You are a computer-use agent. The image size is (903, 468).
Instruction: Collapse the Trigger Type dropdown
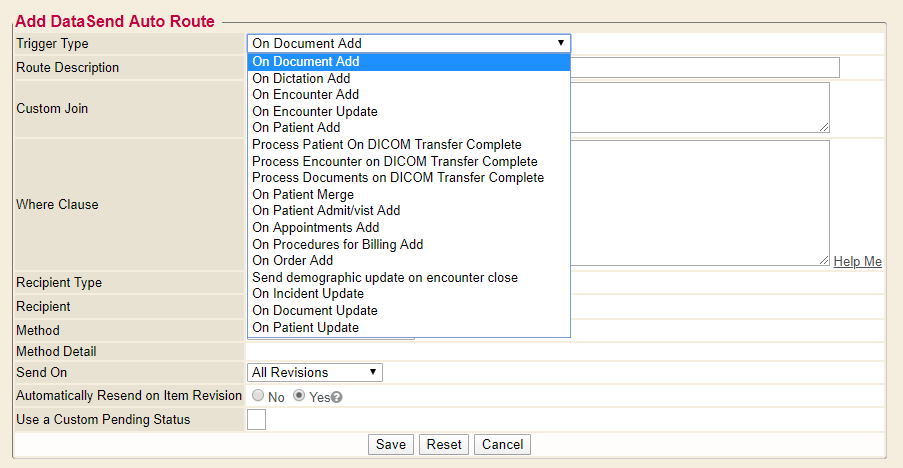[x=409, y=43]
